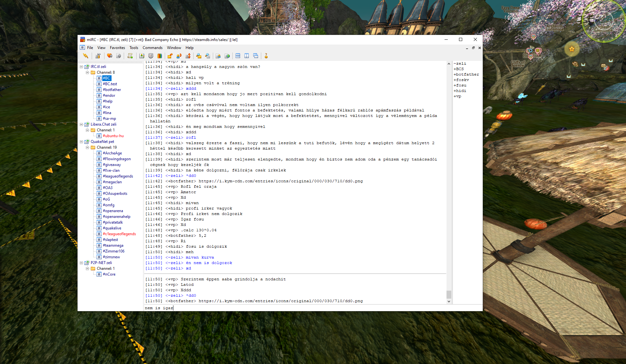Switch to the #nCore channel
The width and height of the screenshot is (626, 364).
pos(109,274)
